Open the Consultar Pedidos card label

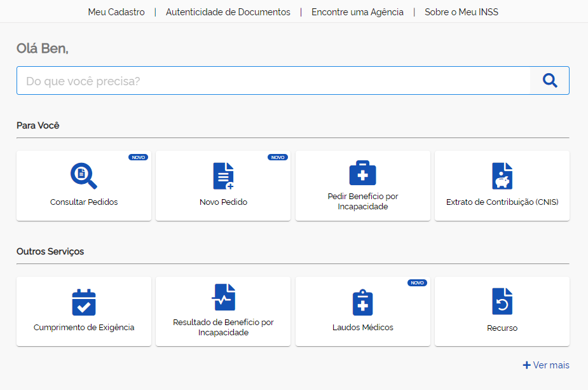(84, 202)
